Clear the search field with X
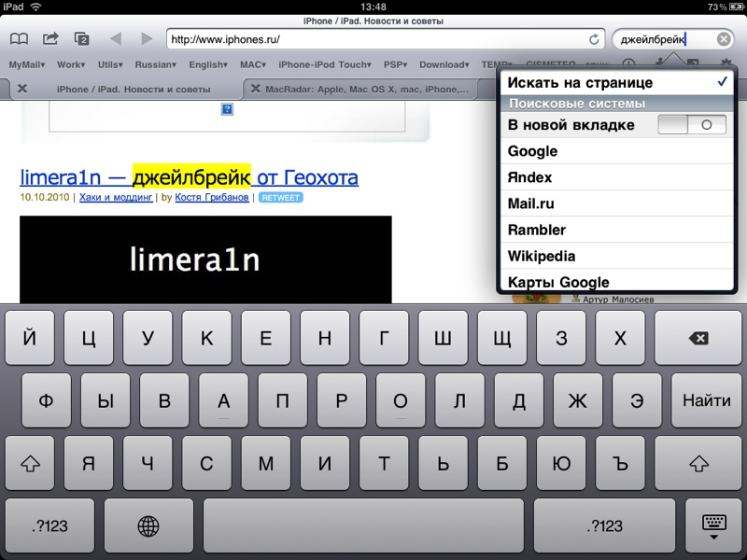Image resolution: width=747 pixels, height=560 pixels. (723, 39)
